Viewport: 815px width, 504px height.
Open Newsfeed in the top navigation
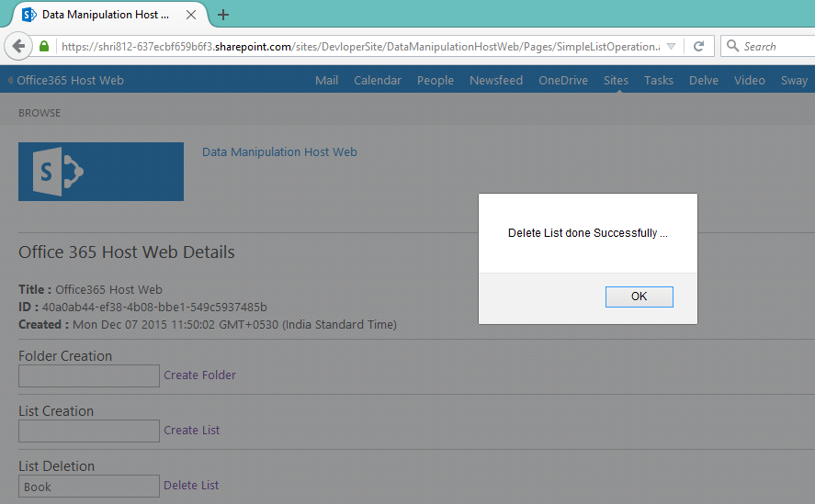(x=496, y=81)
